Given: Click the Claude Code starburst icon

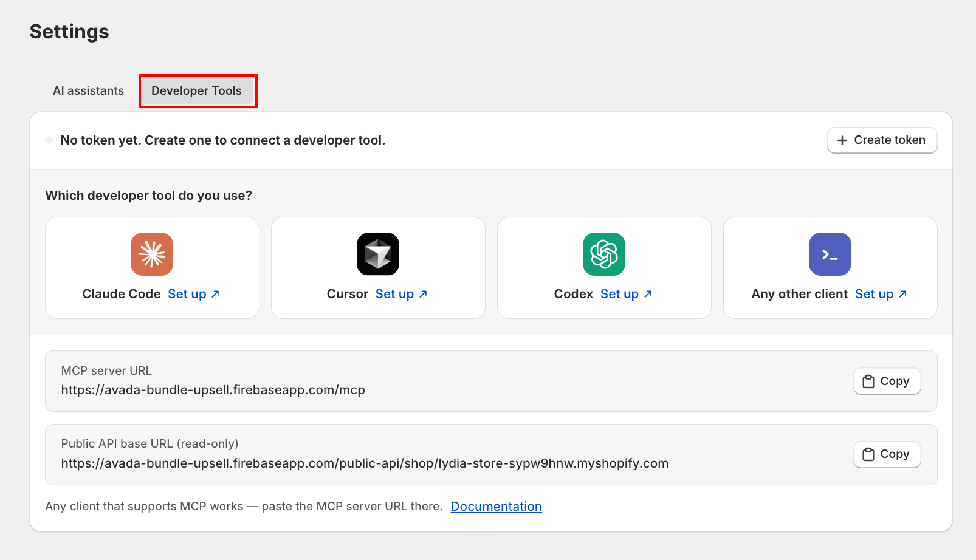Looking at the screenshot, I should 152,254.
